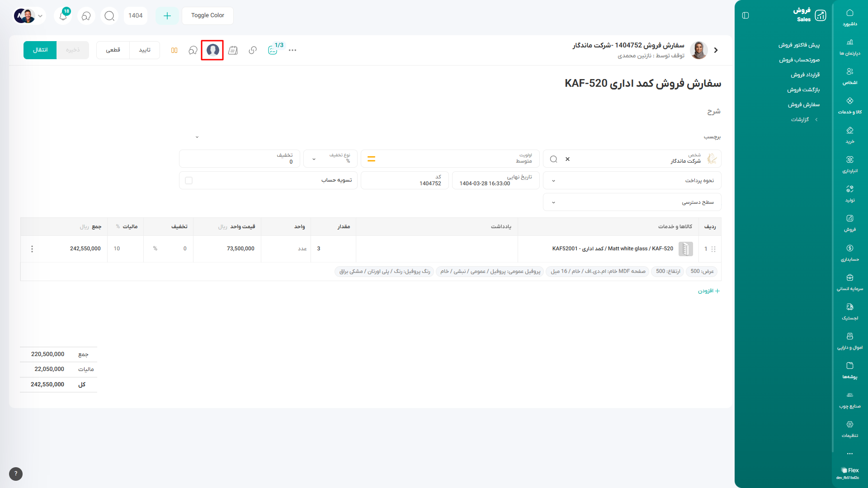Screen dimensions: 868x488
Task: Click the search magnifier in top bar
Action: 109,16
